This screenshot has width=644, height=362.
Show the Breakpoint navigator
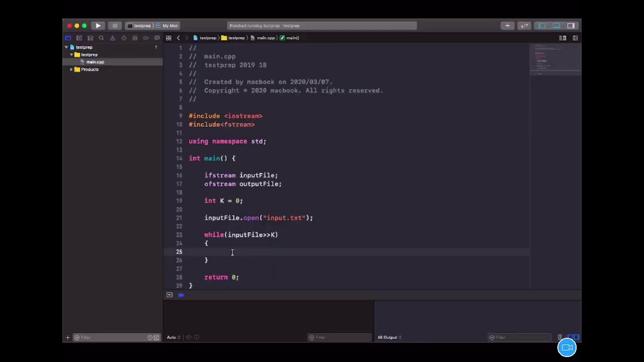pyautogui.click(x=146, y=38)
